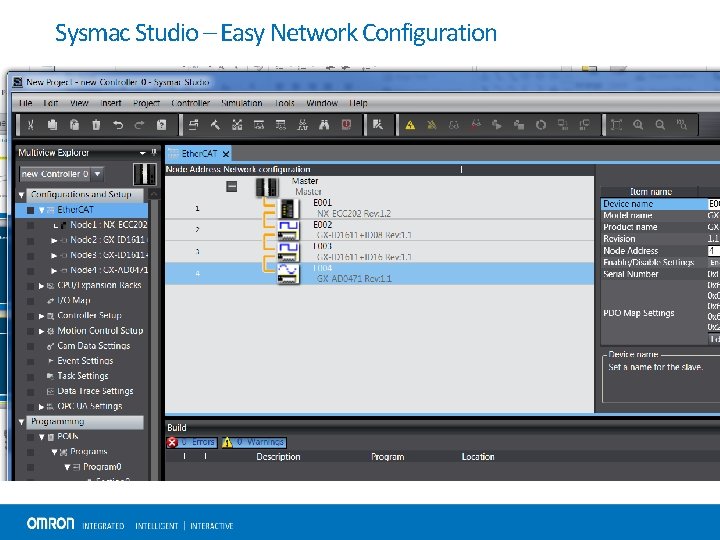Open the Insert menu
Image resolution: width=720 pixels, height=540 pixels.
click(x=111, y=103)
